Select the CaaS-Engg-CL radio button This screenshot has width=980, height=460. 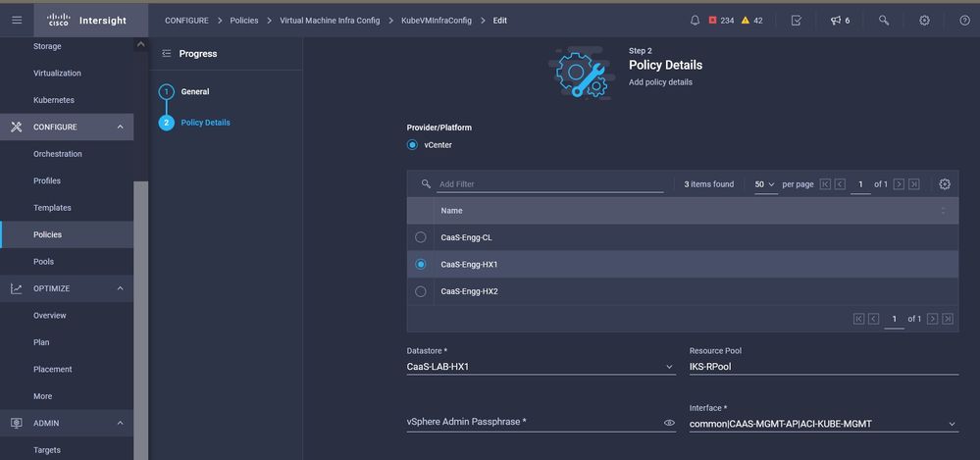point(421,237)
